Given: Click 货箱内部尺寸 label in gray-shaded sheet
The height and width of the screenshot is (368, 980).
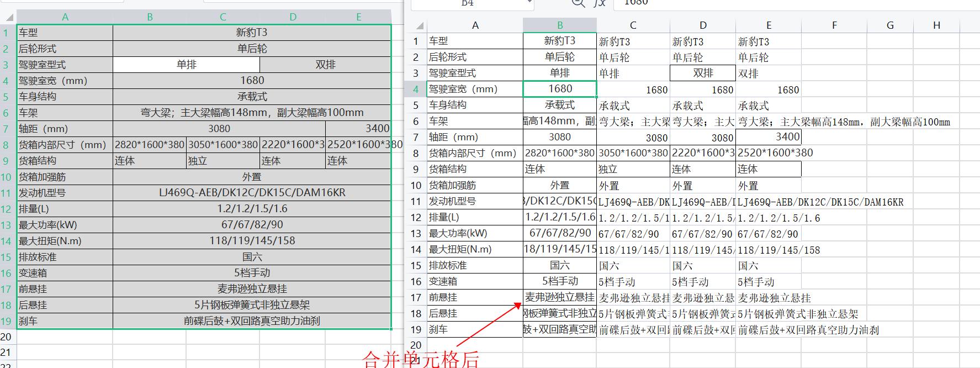Looking at the screenshot, I should pos(65,145).
